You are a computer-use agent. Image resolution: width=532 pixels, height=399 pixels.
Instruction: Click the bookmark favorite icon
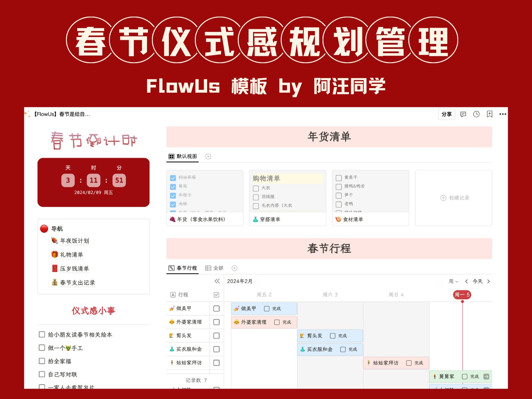pyautogui.click(x=489, y=114)
